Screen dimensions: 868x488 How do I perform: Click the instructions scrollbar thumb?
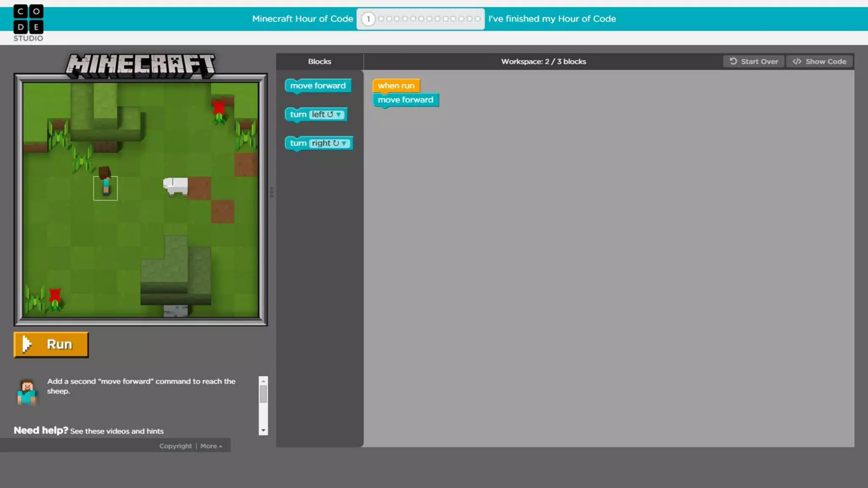[263, 394]
